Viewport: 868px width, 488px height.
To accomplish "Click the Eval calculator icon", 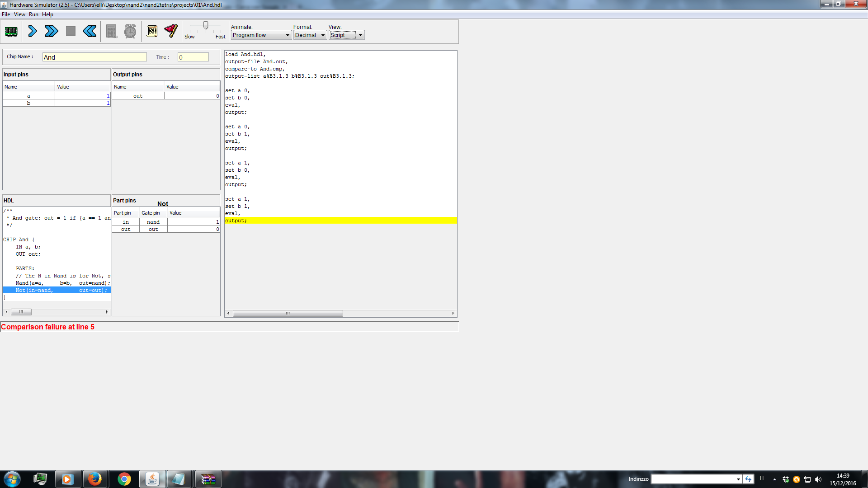I will [111, 32].
